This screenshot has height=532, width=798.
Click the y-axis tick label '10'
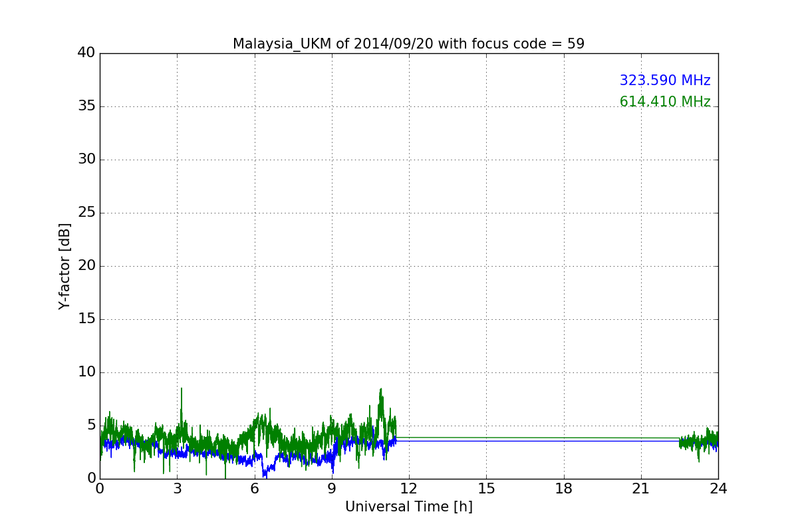(86, 372)
